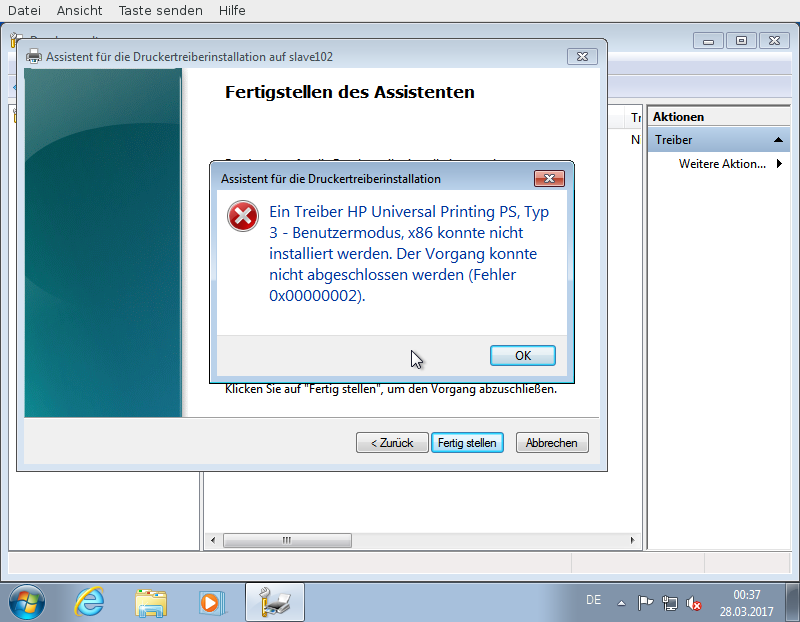Click OK in the error dialog
Image resolution: width=800 pixels, height=622 pixels.
[x=522, y=356]
